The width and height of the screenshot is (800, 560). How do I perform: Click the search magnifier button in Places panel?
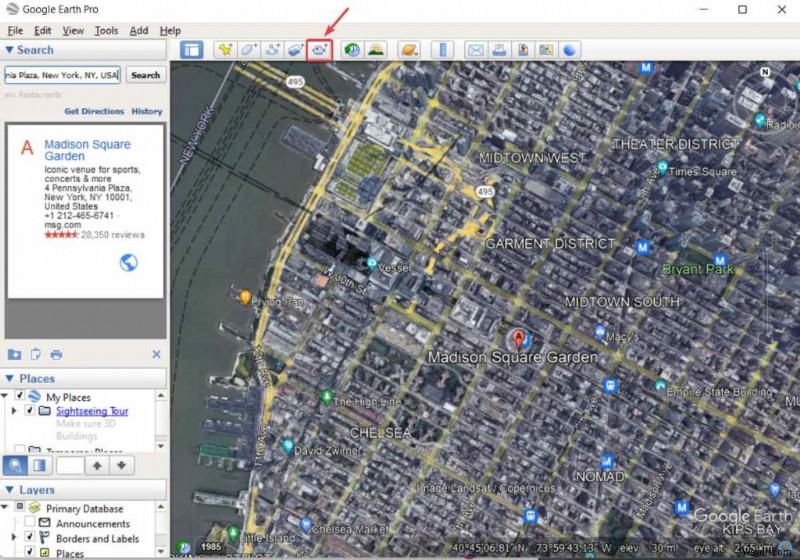pos(15,465)
